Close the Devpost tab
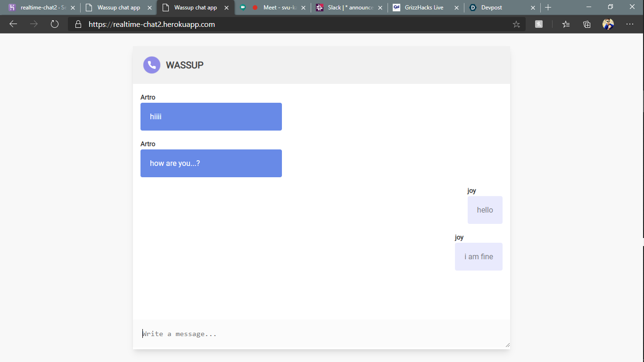Image resolution: width=644 pixels, height=362 pixels. 533,8
